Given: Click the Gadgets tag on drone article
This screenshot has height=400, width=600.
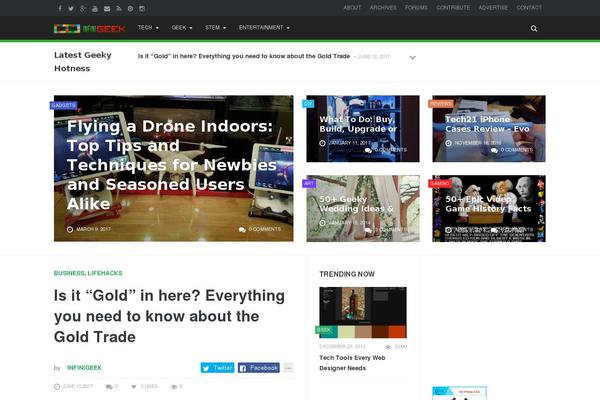Looking at the screenshot, I should [64, 105].
